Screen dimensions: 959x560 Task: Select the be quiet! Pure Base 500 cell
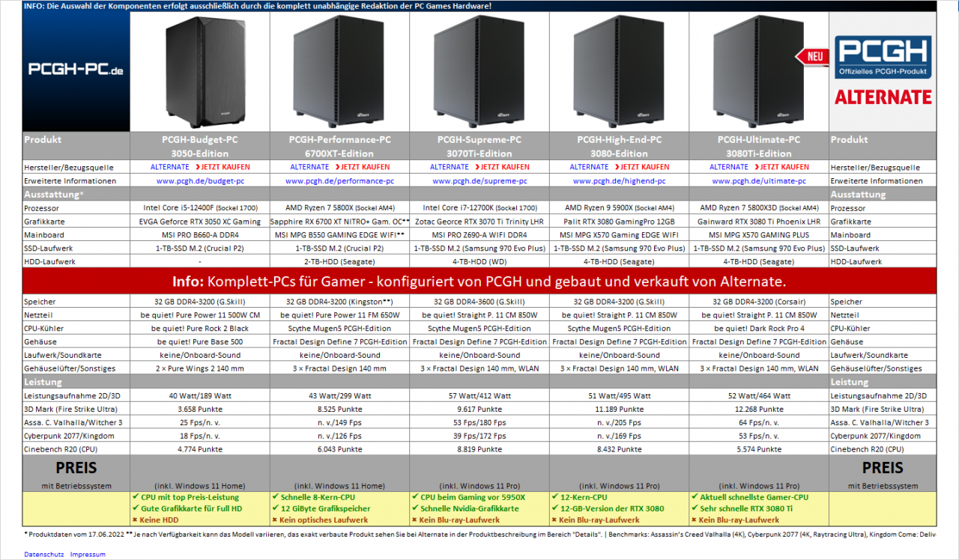(200, 342)
